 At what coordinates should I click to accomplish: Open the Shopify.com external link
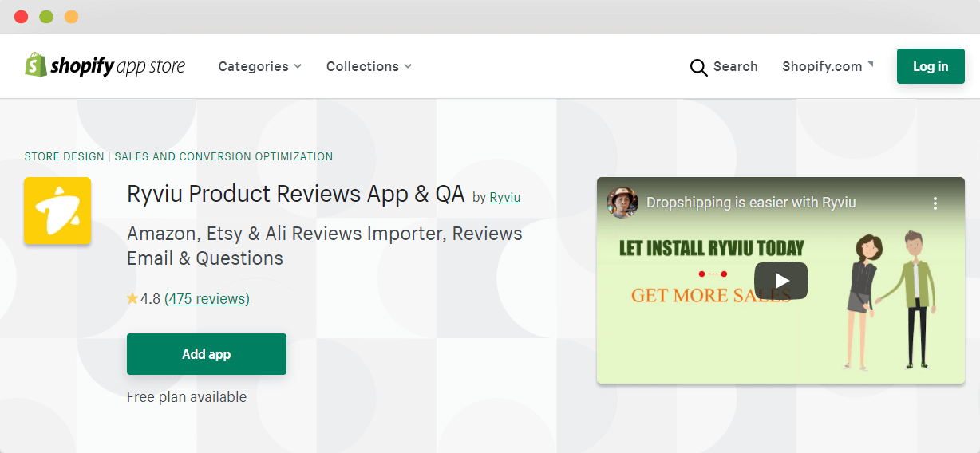click(x=828, y=66)
